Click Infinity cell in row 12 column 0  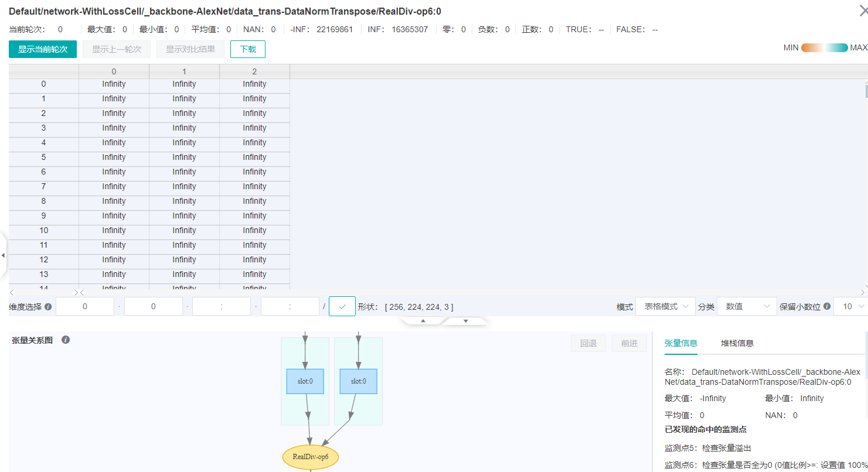click(114, 259)
